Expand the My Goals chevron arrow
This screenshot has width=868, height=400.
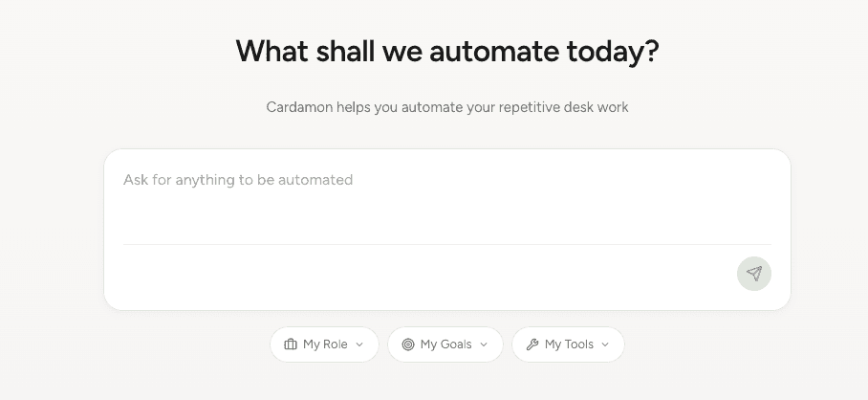click(484, 344)
